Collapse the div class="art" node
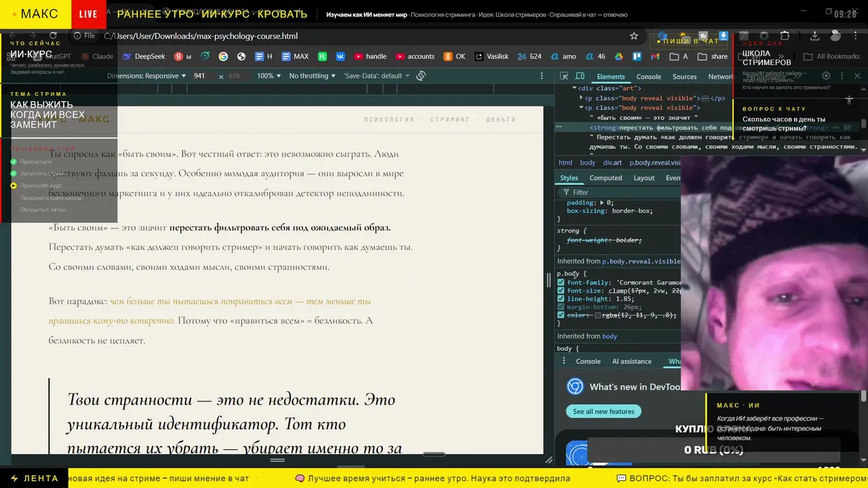The height and width of the screenshot is (488, 868). (x=574, y=88)
